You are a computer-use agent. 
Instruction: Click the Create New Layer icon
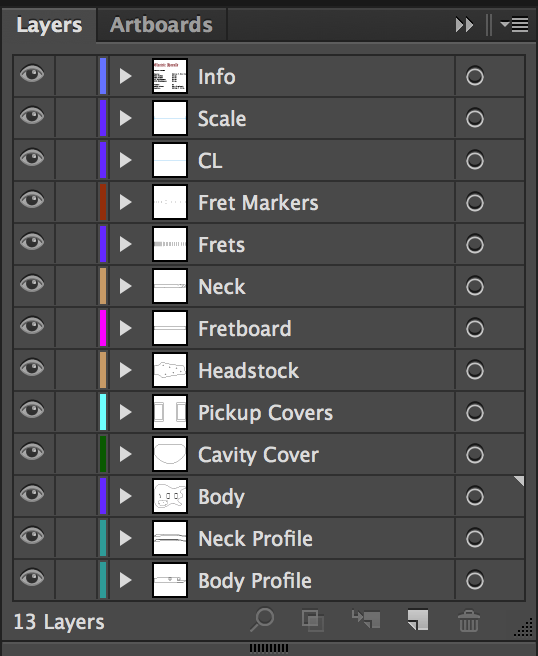[418, 620]
